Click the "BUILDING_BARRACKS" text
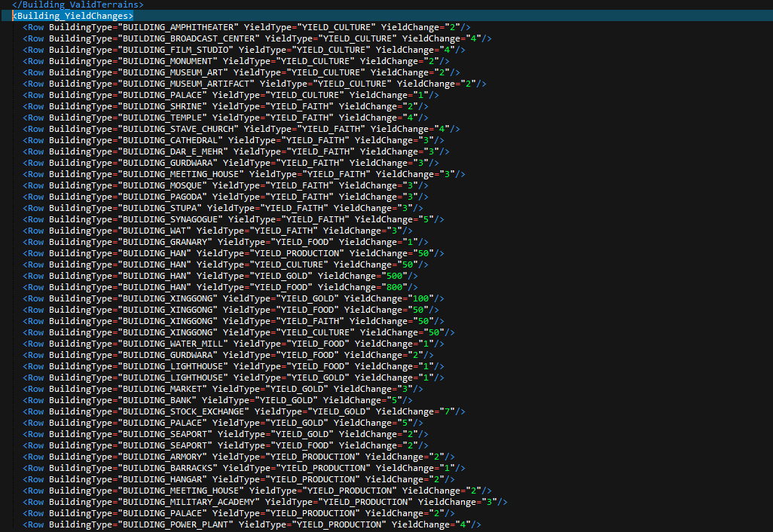This screenshot has width=773, height=532. coord(167,469)
